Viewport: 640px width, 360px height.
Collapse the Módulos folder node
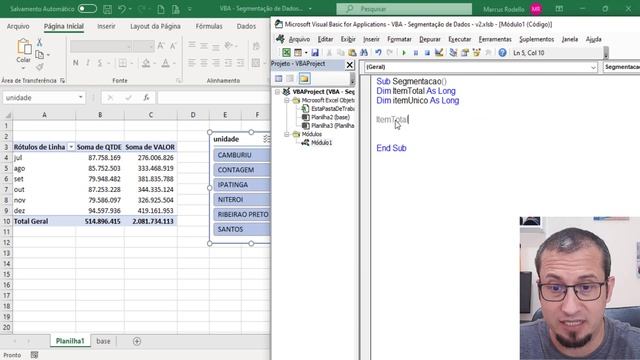point(287,134)
